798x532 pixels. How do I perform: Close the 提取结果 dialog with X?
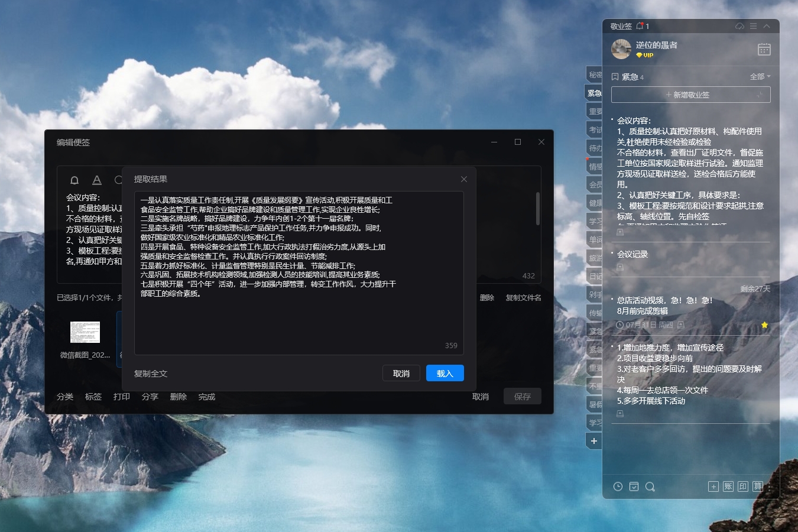pyautogui.click(x=464, y=179)
